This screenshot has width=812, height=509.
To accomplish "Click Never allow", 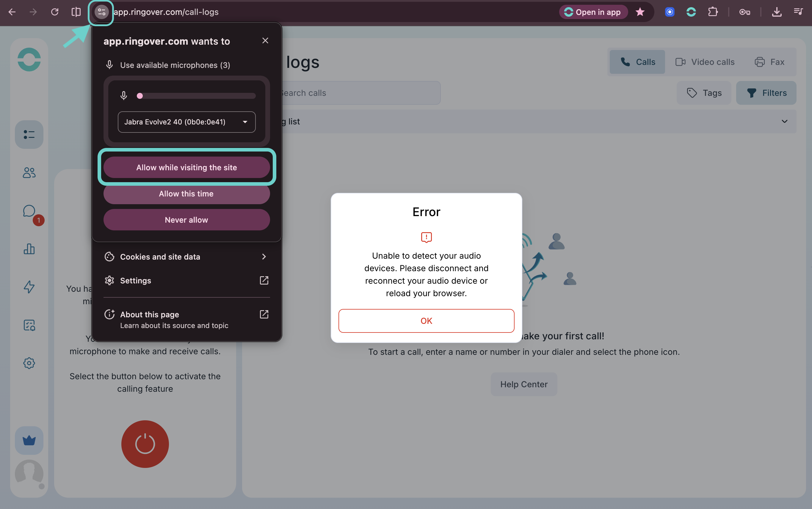I will click(187, 220).
